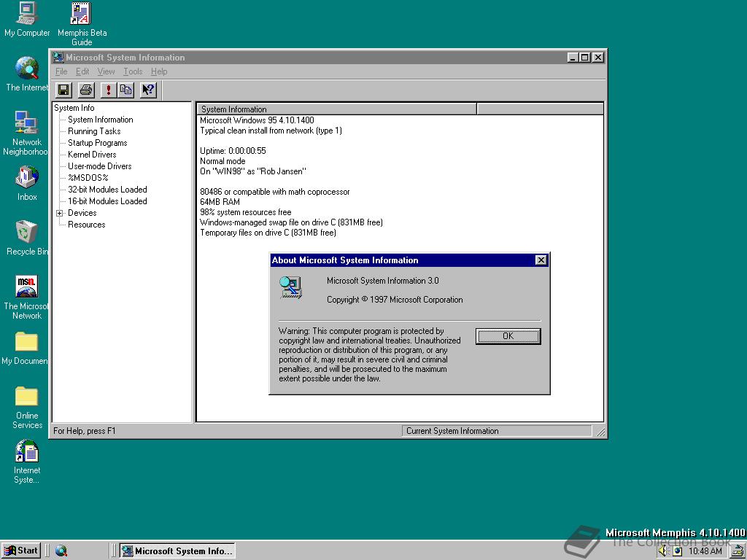Image resolution: width=747 pixels, height=560 pixels.
Task: Open the Tools menu
Action: click(133, 71)
